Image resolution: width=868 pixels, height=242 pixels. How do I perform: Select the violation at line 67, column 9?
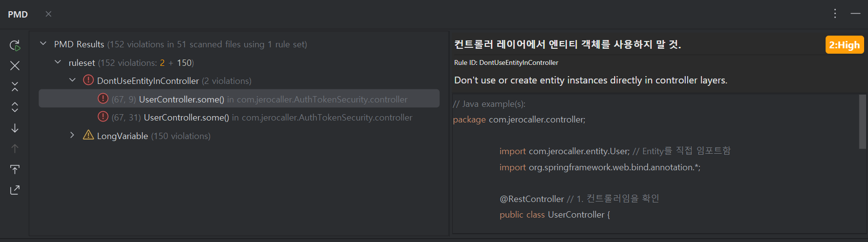pos(181,99)
